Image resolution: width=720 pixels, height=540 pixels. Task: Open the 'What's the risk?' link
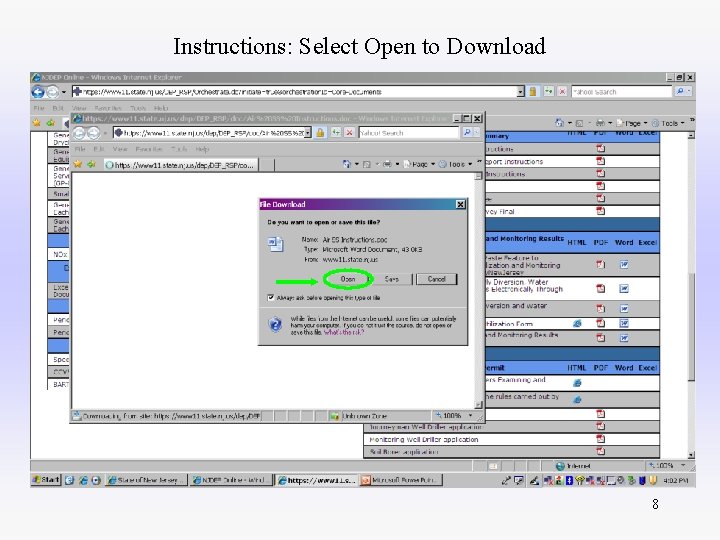(x=343, y=332)
